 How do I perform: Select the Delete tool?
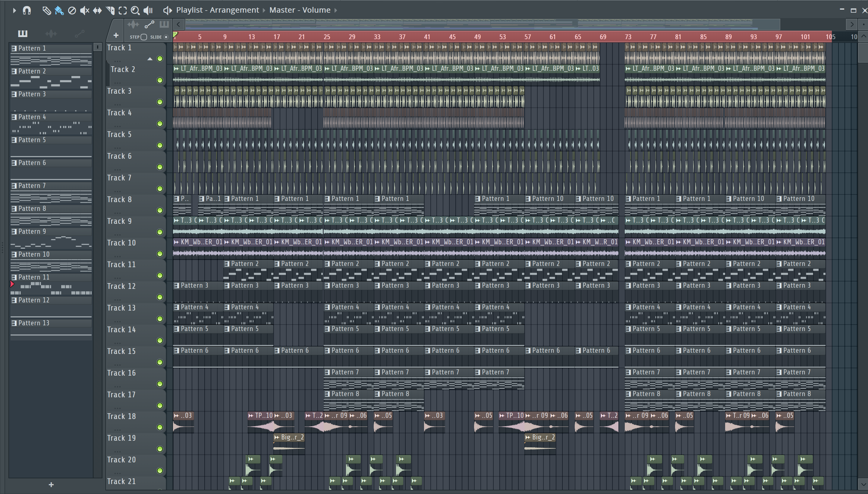[x=72, y=11]
